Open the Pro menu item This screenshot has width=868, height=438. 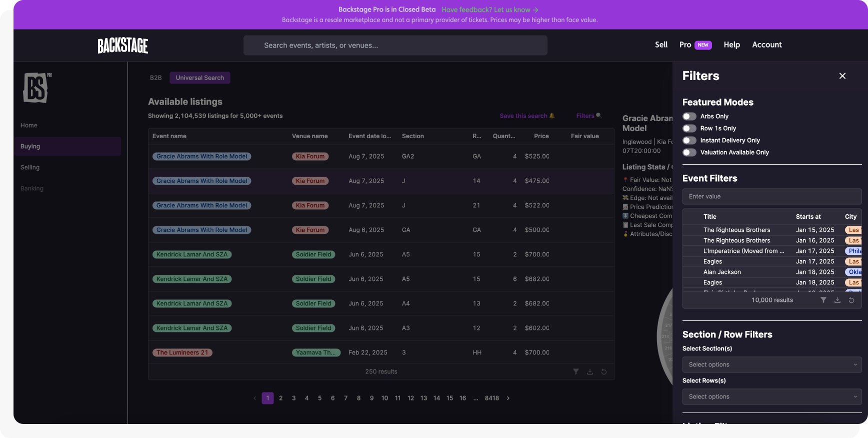pyautogui.click(x=685, y=45)
